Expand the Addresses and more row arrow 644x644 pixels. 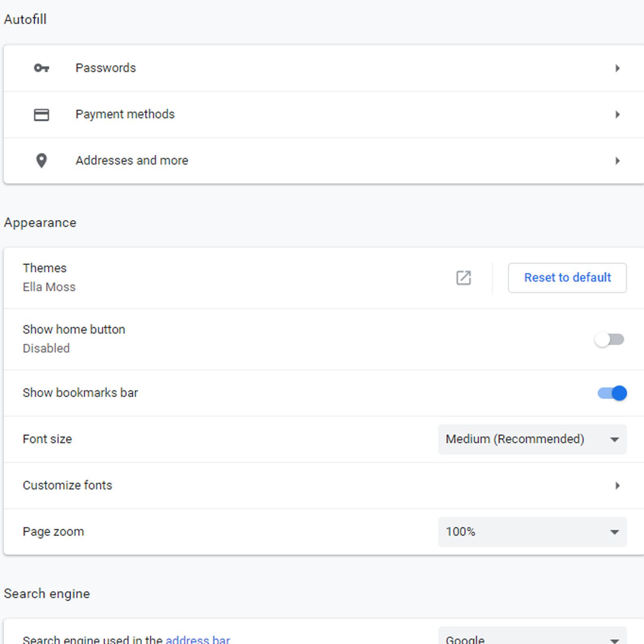[618, 161]
